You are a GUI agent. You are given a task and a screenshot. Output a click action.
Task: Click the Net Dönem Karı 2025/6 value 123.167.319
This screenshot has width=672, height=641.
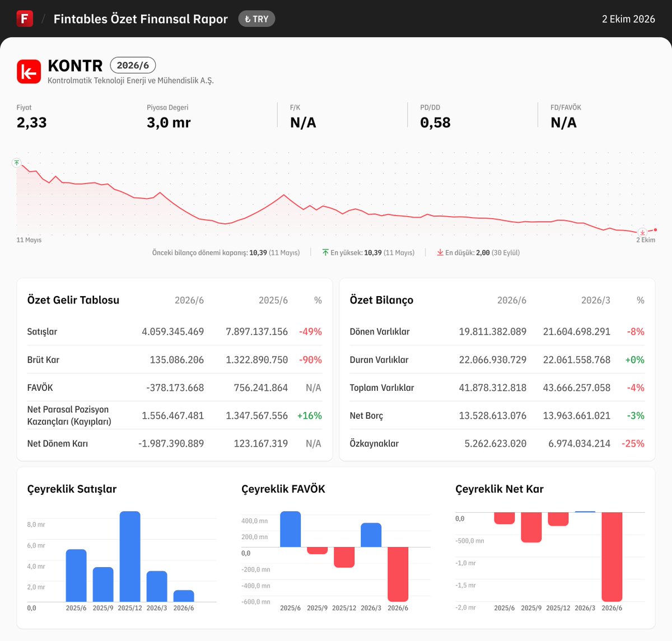click(261, 443)
